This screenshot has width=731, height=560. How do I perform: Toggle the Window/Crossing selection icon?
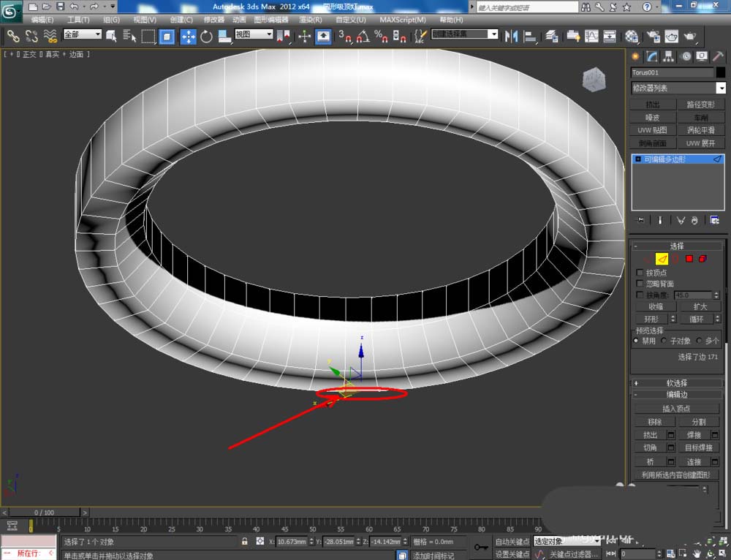tap(167, 36)
